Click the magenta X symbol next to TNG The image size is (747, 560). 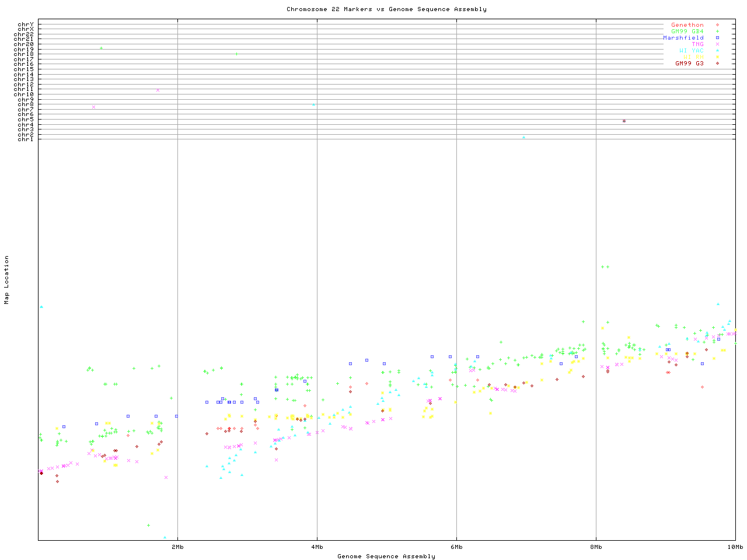tap(717, 44)
